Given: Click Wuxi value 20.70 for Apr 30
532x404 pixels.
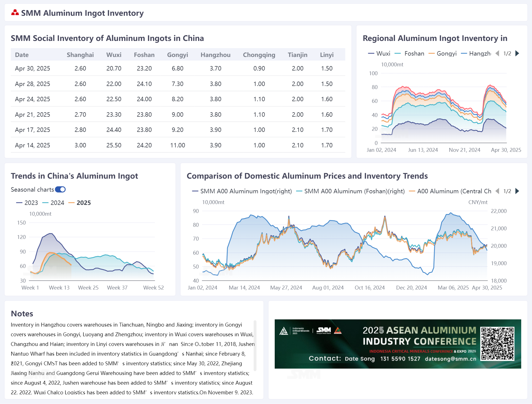Looking at the screenshot, I should click(114, 68).
